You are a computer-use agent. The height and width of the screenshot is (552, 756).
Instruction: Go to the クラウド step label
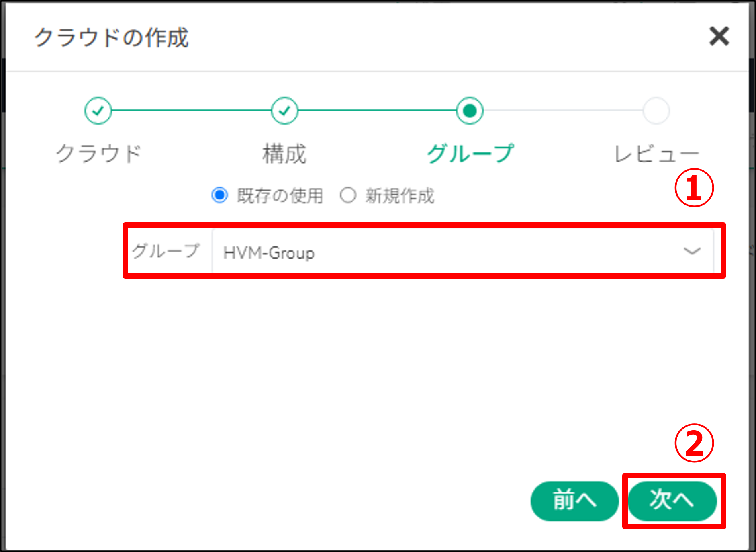(99, 154)
